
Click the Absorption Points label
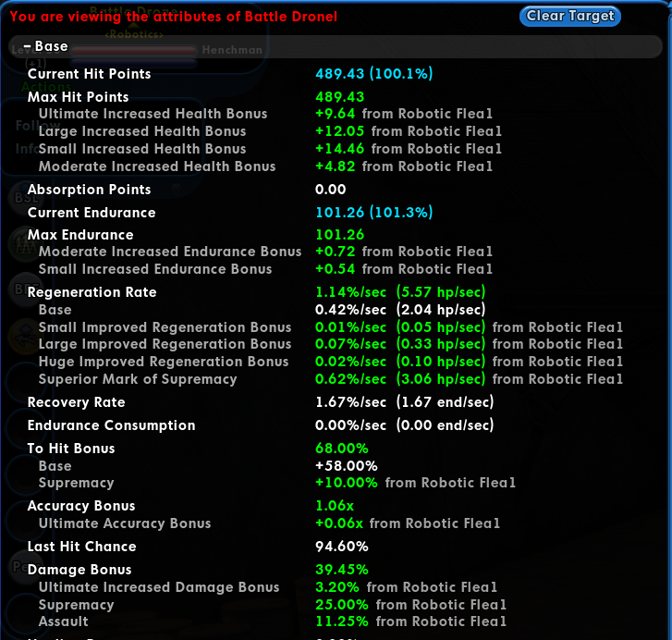click(89, 190)
